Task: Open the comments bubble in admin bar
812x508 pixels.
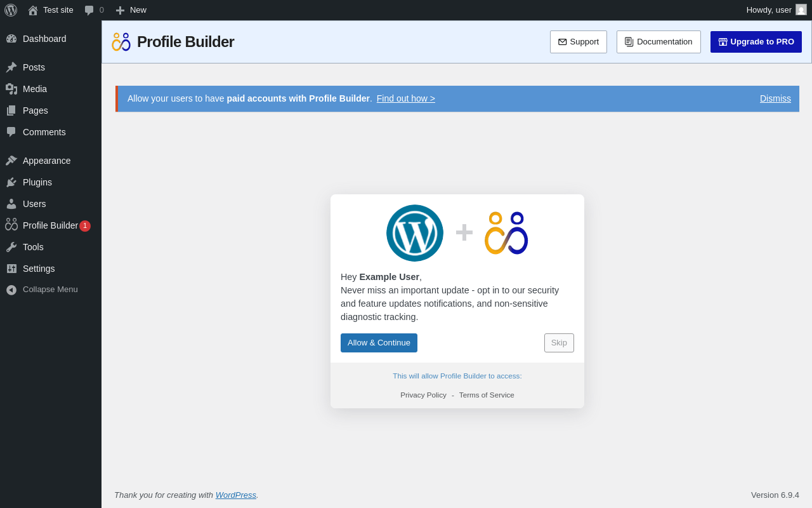Action: click(x=89, y=10)
